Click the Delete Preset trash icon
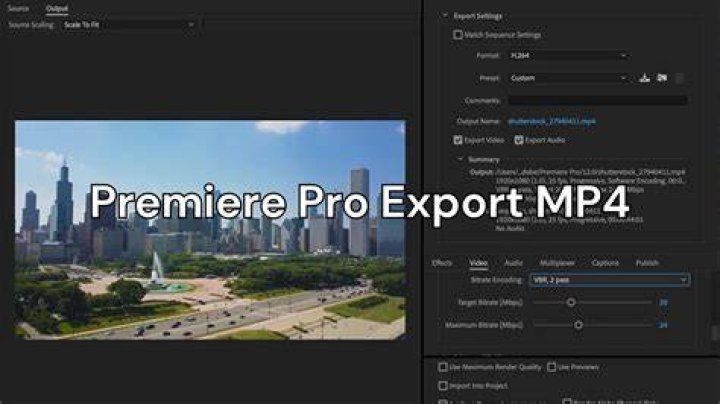Viewport: 720px width, 404px height. click(x=679, y=78)
